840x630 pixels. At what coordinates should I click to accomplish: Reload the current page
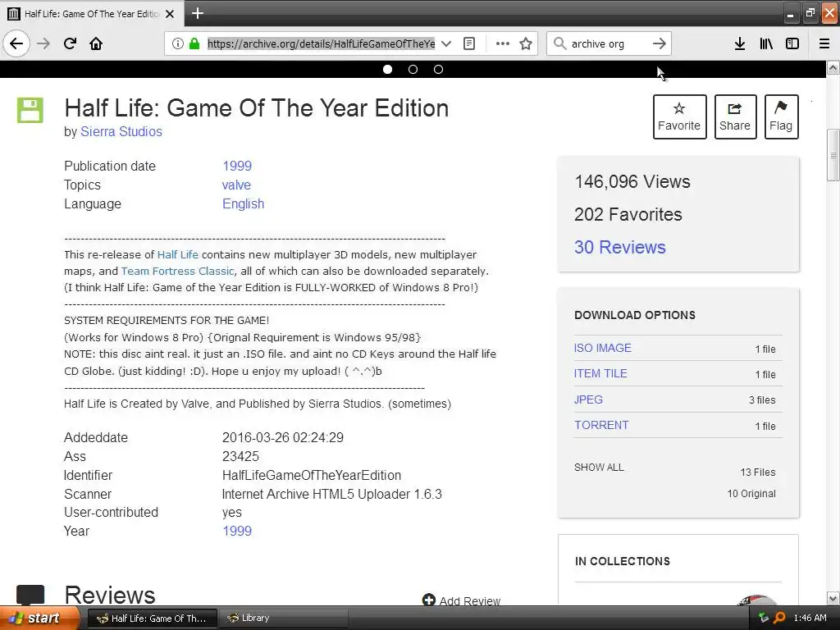(70, 43)
